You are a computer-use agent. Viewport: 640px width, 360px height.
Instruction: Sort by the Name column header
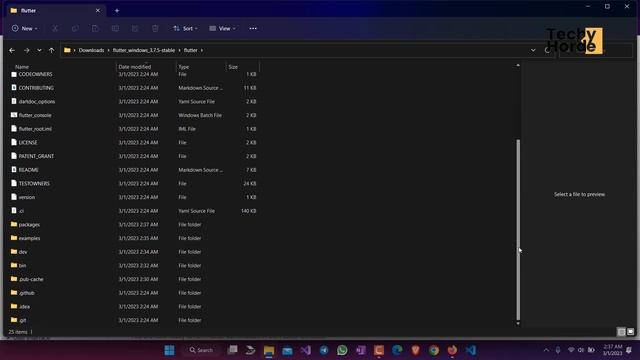(x=22, y=67)
